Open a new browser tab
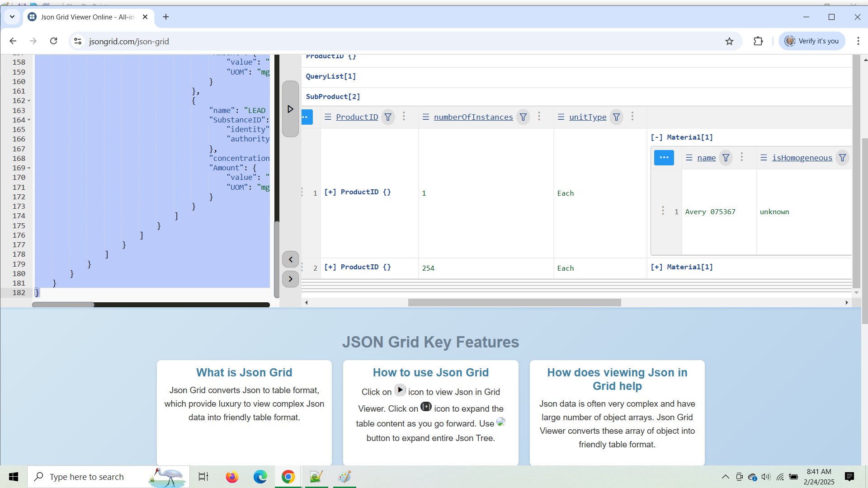Image resolution: width=868 pixels, height=488 pixels. 166,17
